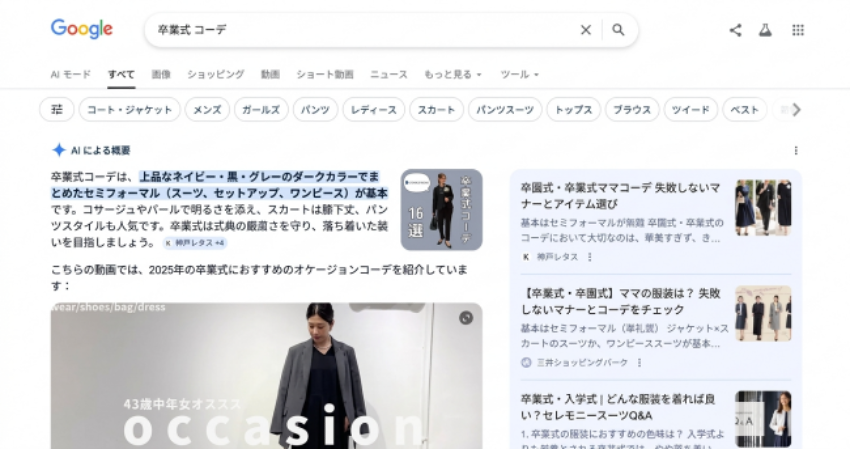Open the 卒業式コーデ 16選 thumbnail image
Image resolution: width=850 pixels, height=450 pixels.
pos(441,209)
